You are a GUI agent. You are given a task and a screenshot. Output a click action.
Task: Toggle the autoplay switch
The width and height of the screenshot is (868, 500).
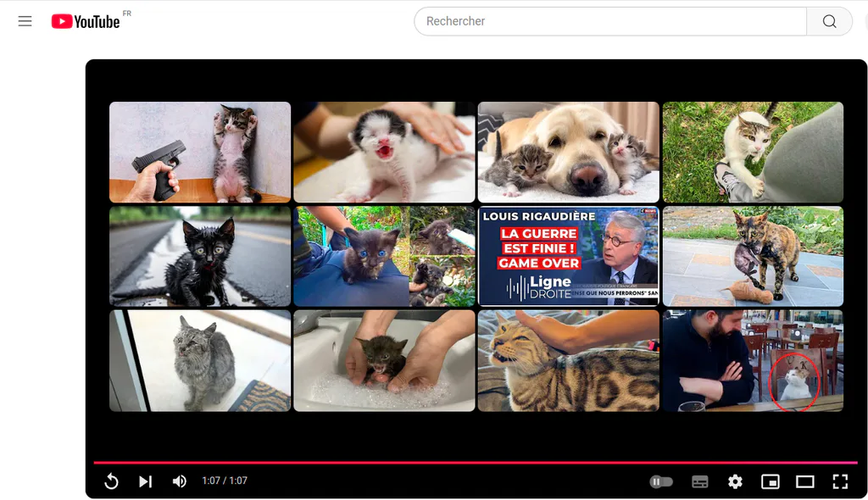[x=661, y=481]
